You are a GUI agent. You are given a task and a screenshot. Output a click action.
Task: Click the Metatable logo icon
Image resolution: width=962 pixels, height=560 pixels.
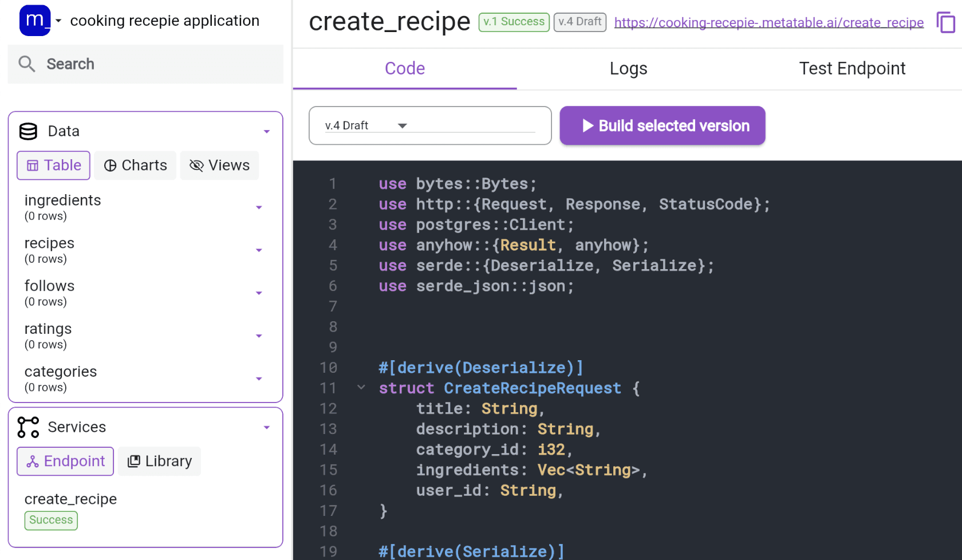[x=34, y=20]
